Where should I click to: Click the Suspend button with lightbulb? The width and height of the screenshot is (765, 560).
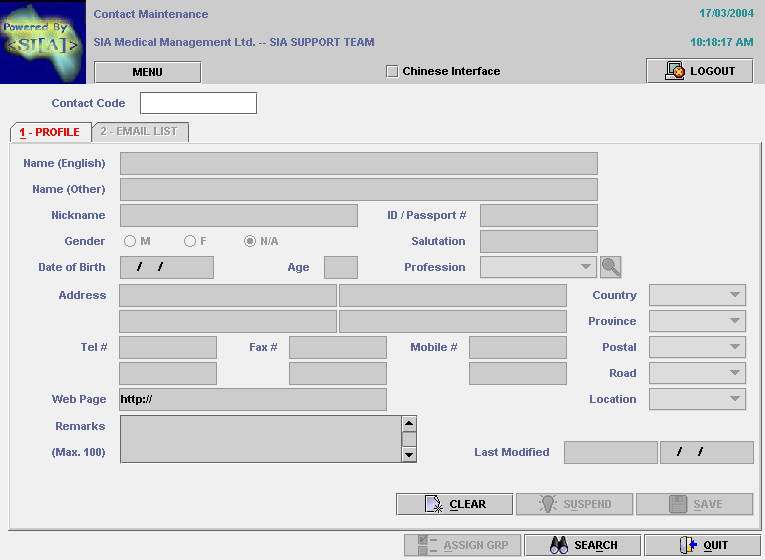pos(574,504)
